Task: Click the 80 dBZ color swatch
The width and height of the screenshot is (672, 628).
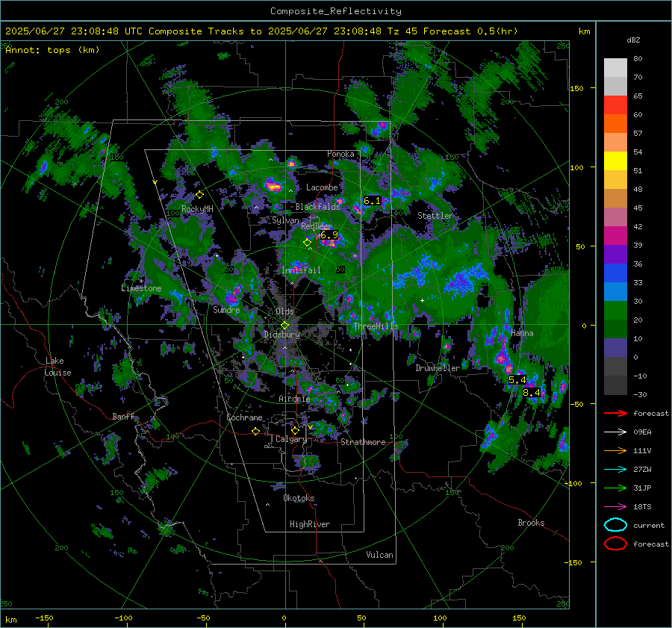Action: [615, 68]
